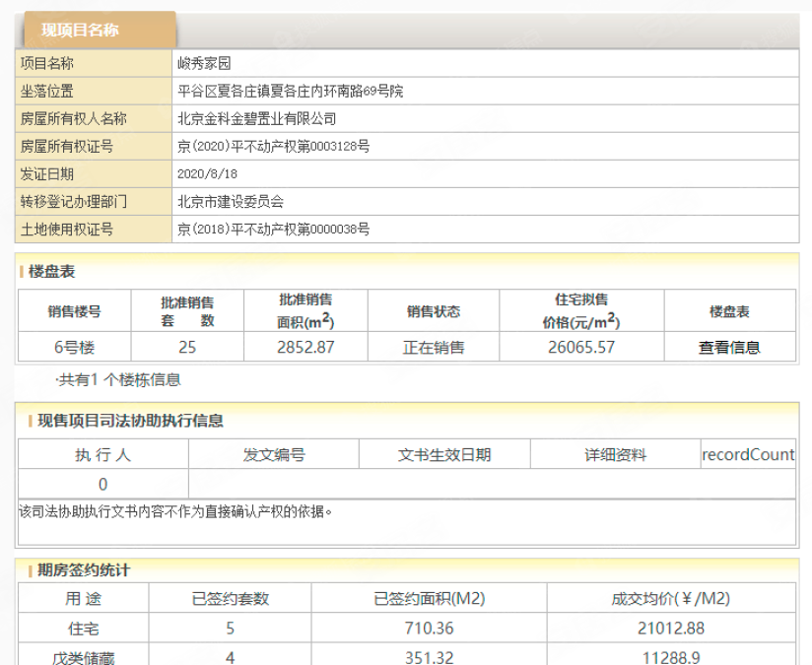The image size is (812, 665).
Task: Click the 详细资料 column header
Action: 615,454
